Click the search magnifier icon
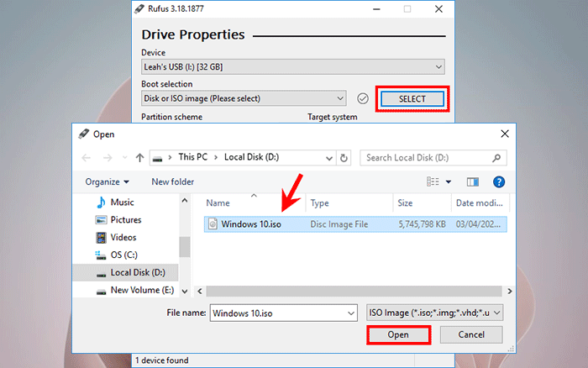Image resolution: width=588 pixels, height=368 pixels. [496, 158]
